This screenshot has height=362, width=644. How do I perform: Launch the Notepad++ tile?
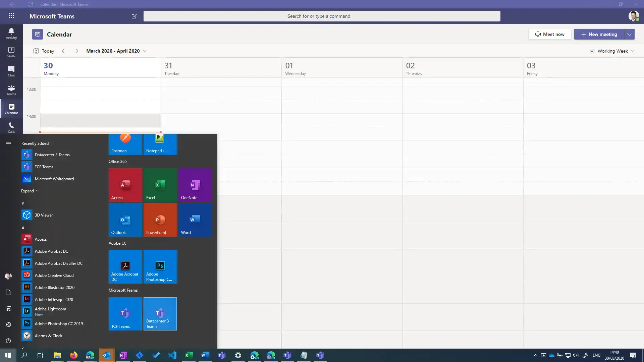(x=160, y=144)
